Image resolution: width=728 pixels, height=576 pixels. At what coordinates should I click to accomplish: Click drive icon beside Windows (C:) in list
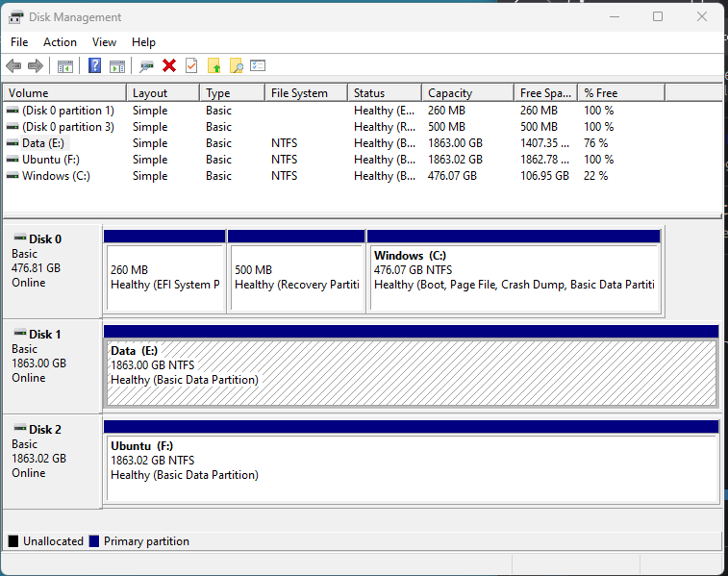(13, 176)
